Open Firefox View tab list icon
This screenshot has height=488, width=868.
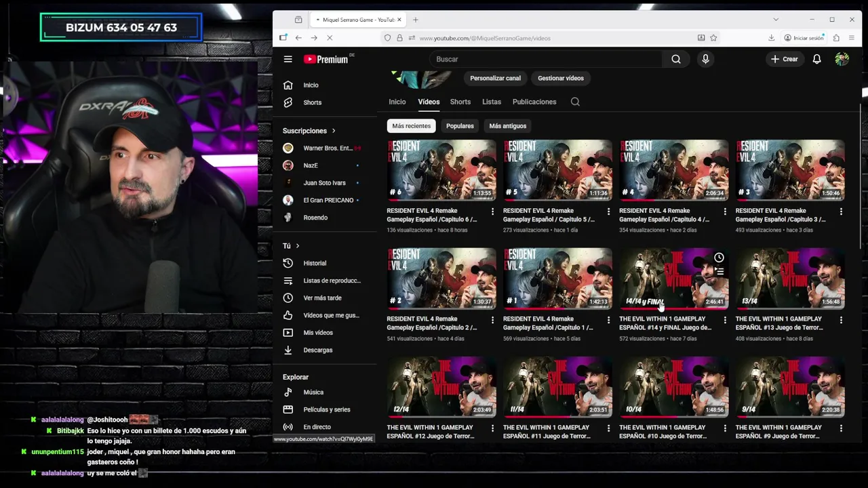pyautogui.click(x=298, y=20)
